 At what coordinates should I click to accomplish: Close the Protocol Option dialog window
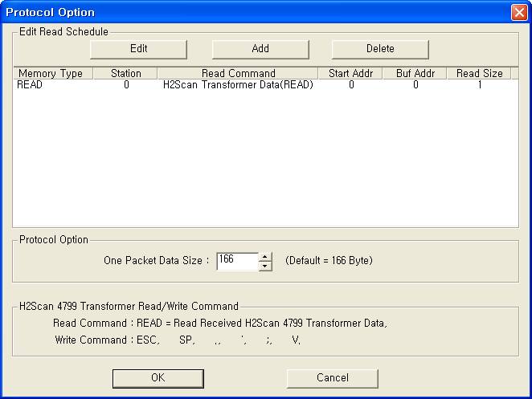pyautogui.click(x=518, y=12)
